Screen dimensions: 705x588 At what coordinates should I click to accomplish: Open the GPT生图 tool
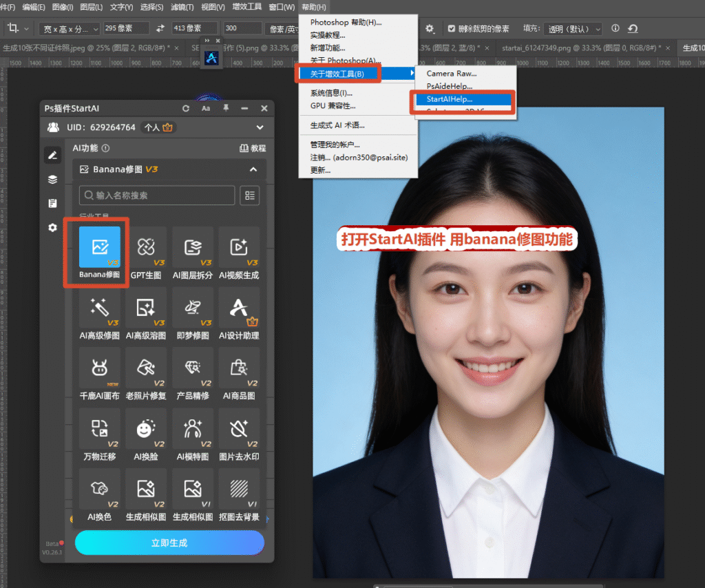(146, 253)
